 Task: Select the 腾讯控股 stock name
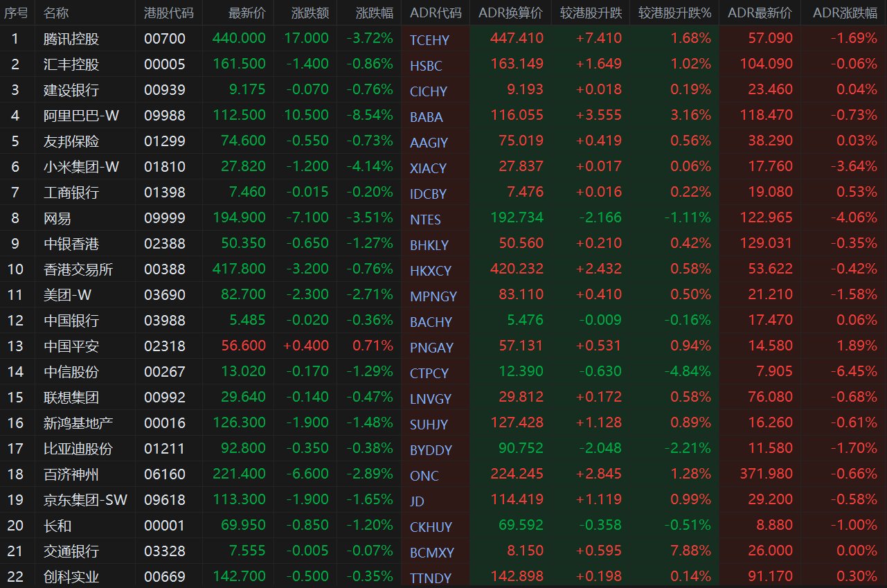pyautogui.click(x=71, y=39)
